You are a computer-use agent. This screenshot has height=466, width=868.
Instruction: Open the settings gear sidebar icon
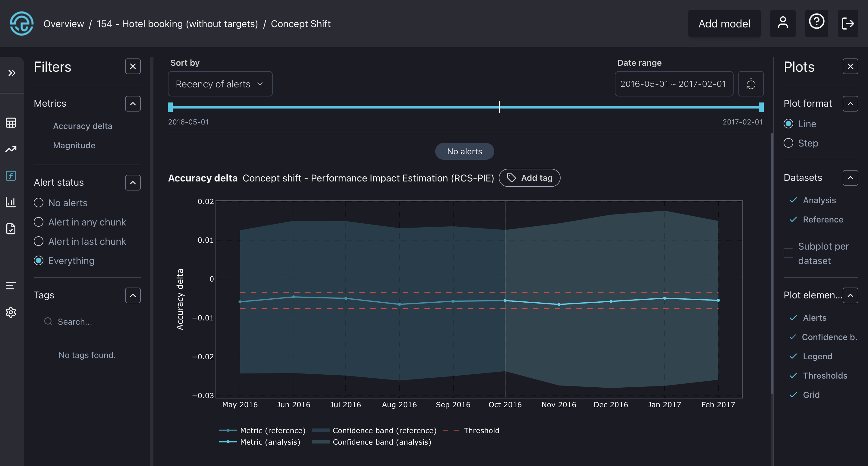click(11, 312)
